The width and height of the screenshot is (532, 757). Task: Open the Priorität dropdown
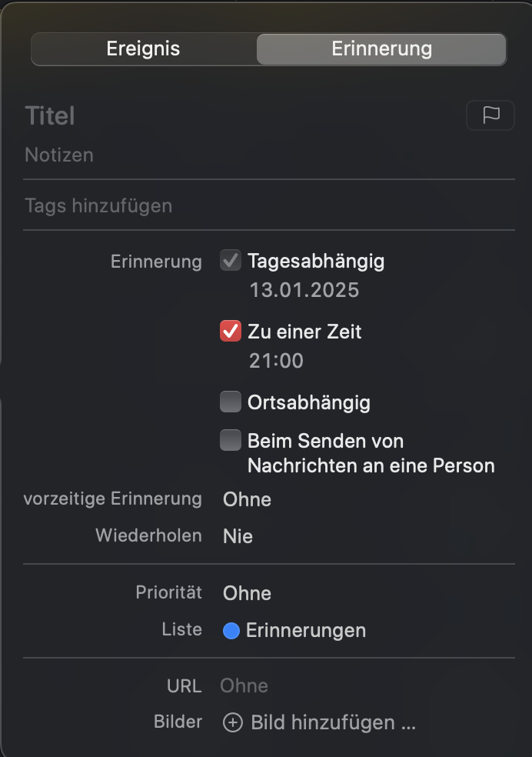tap(248, 594)
